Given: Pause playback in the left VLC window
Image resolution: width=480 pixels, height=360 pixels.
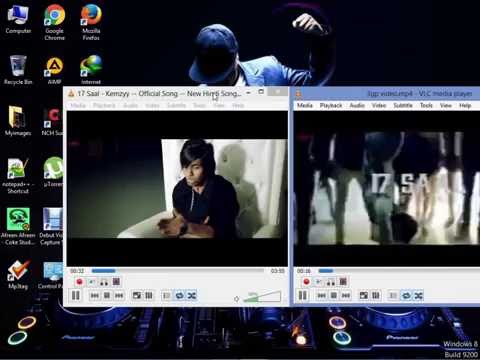Looking at the screenshot, I should [76, 295].
